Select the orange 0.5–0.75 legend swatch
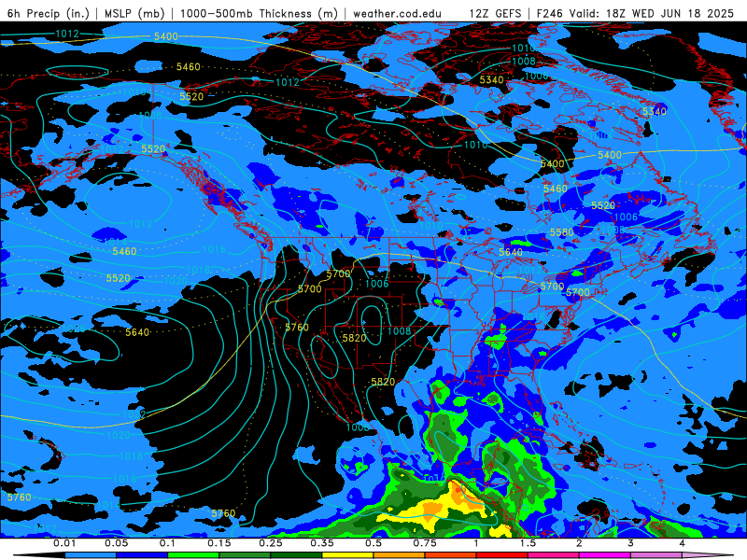This screenshot has height=560, width=747. coord(400,555)
